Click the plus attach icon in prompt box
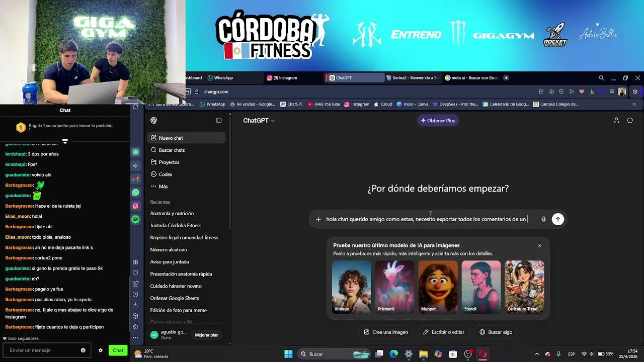Viewport: 644px width, 362px height. point(318,219)
